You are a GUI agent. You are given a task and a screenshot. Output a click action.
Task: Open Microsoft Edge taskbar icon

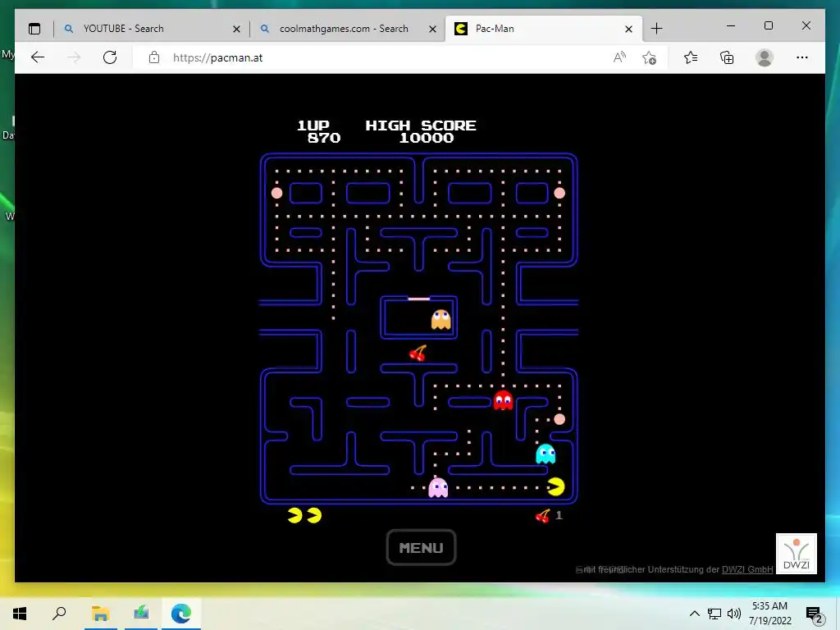[x=181, y=614]
